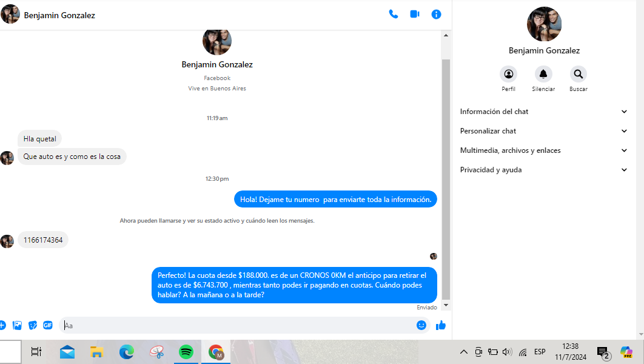The image size is (644, 364).
Task: Expand Información del chat section
Action: 544,112
